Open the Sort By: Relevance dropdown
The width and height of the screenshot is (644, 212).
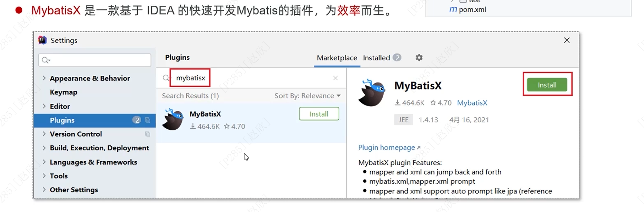pos(307,96)
